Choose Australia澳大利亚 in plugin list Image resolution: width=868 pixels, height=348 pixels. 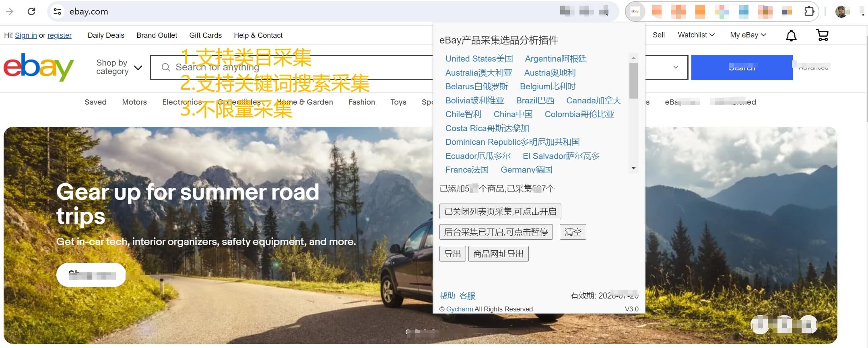click(x=478, y=73)
